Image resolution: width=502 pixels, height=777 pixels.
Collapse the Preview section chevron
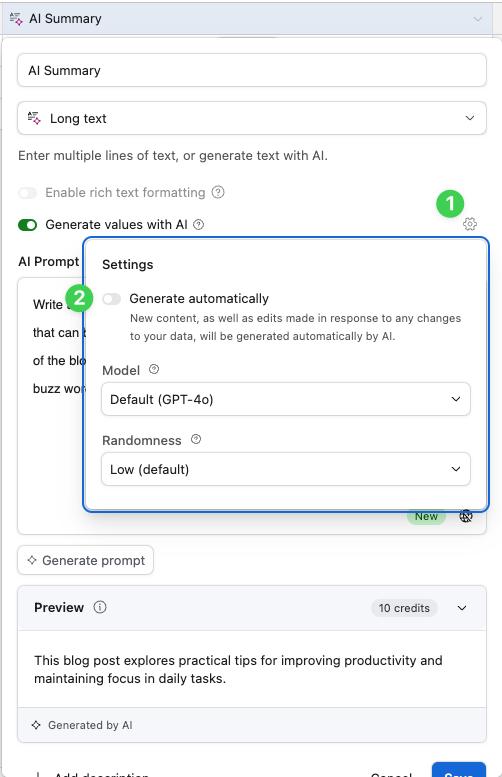462,609
